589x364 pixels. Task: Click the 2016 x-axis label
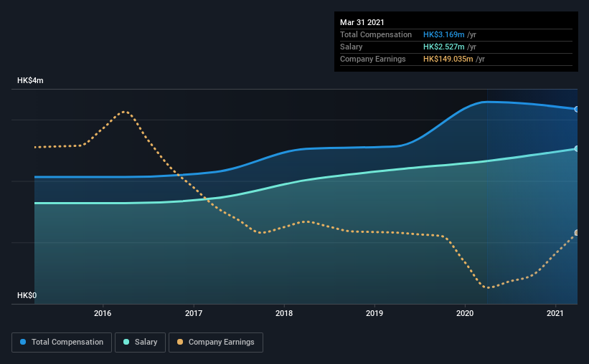coord(103,313)
